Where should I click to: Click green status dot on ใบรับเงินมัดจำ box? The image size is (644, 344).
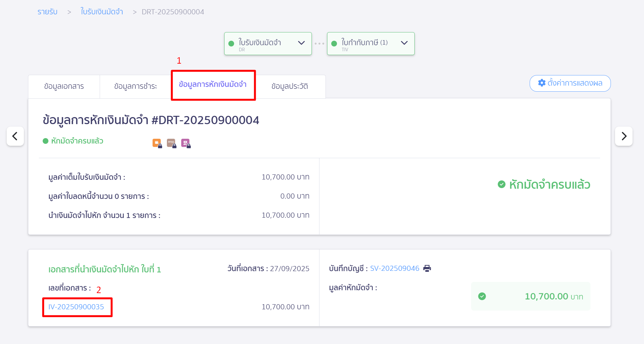(232, 44)
